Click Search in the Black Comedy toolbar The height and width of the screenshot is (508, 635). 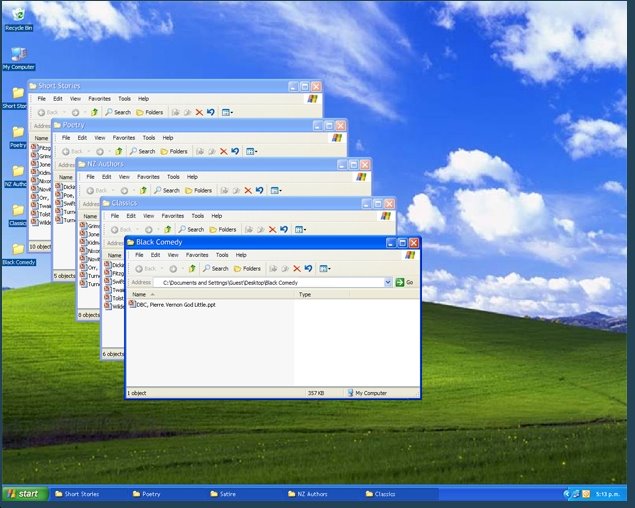(x=216, y=268)
